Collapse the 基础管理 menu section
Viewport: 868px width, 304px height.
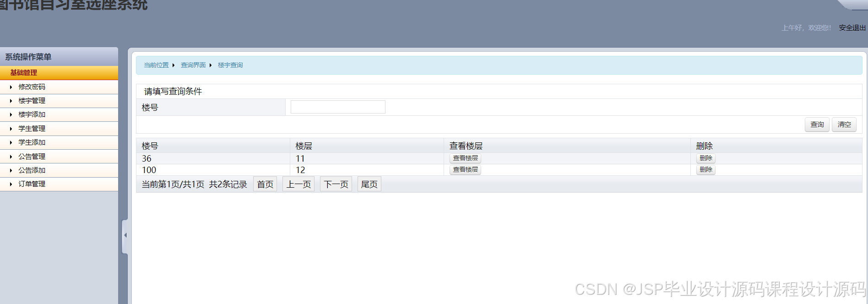click(59, 73)
